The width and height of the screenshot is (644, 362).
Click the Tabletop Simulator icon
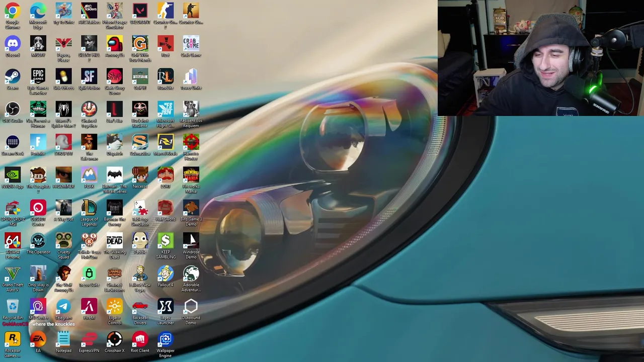(140, 208)
